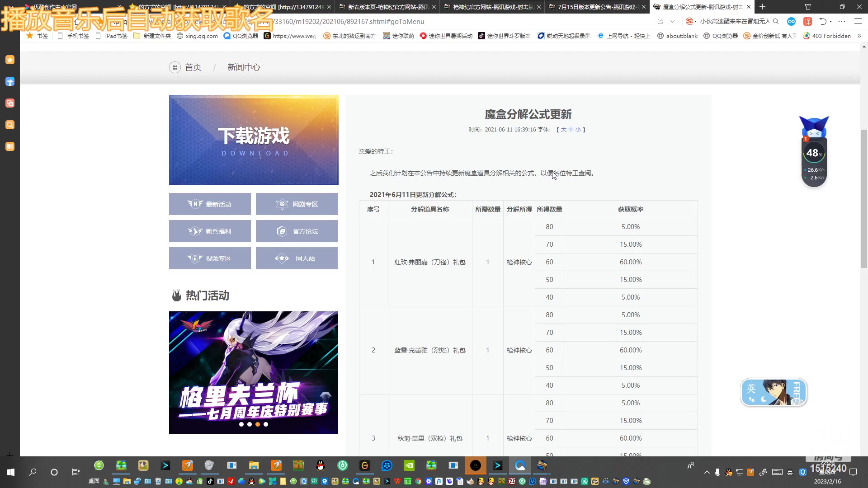Image resolution: width=868 pixels, height=488 pixels.
Task: Click the red Weibo-like sidebar icon
Action: coord(10,103)
